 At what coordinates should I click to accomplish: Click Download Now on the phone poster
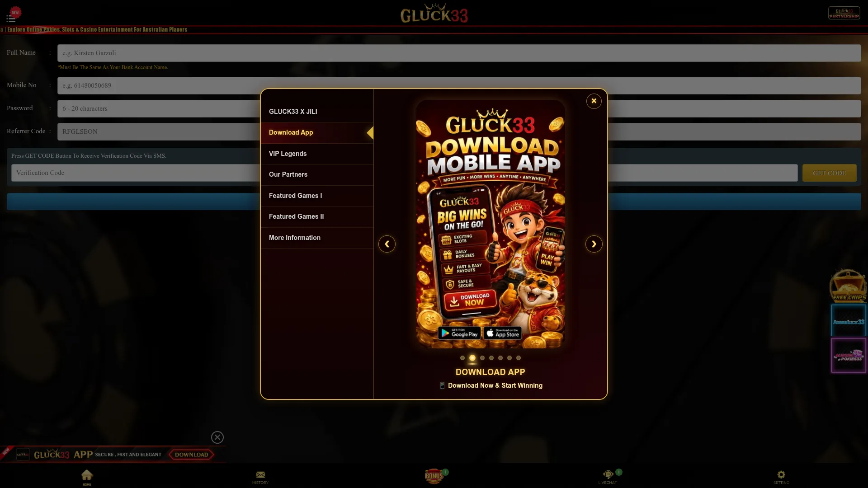[x=470, y=300]
